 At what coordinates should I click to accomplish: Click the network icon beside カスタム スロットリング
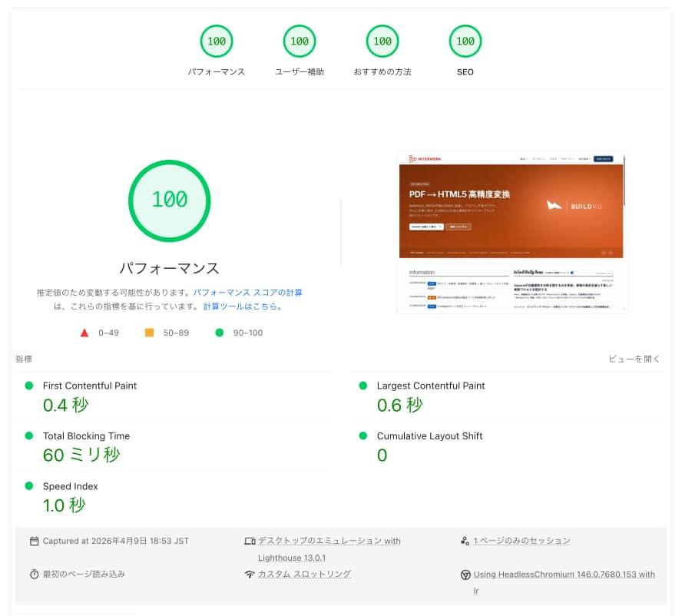click(x=250, y=574)
